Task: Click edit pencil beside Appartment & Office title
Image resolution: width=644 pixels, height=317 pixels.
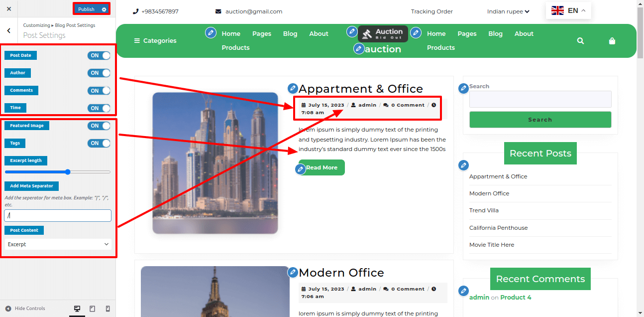Action: [x=293, y=89]
